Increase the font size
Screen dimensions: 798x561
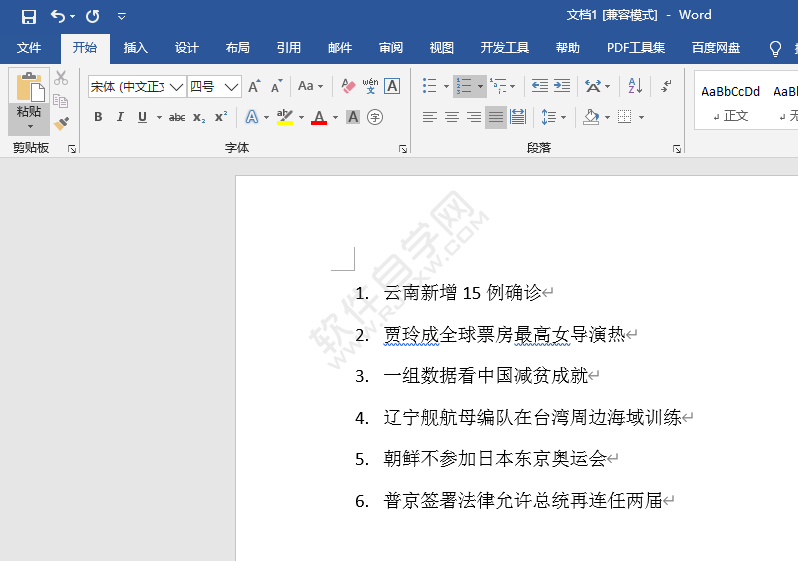(x=254, y=87)
